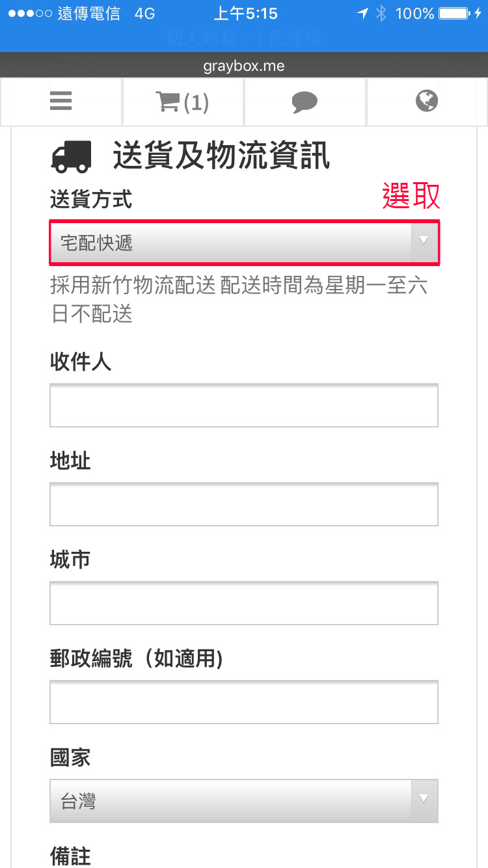Open the 宅配快遞 shipping method dropdown
Image resolution: width=488 pixels, height=868 pixels.
pos(231,243)
